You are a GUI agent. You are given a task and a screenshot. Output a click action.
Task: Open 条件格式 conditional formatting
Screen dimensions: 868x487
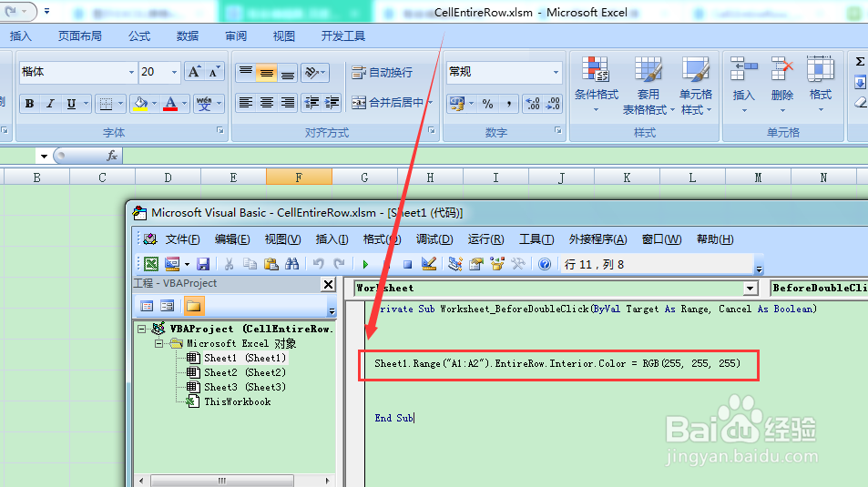pos(596,85)
